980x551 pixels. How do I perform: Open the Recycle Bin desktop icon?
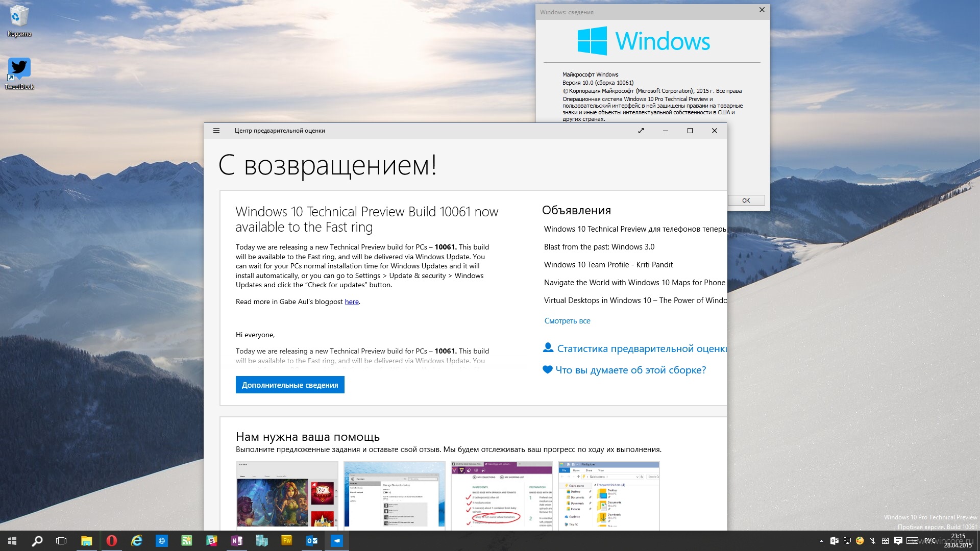[x=19, y=21]
